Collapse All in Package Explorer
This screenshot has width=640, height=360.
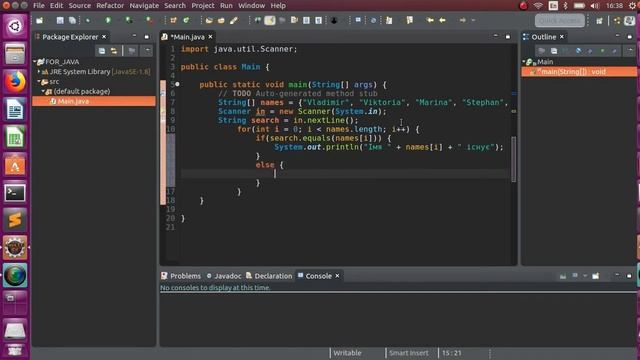coord(102,51)
